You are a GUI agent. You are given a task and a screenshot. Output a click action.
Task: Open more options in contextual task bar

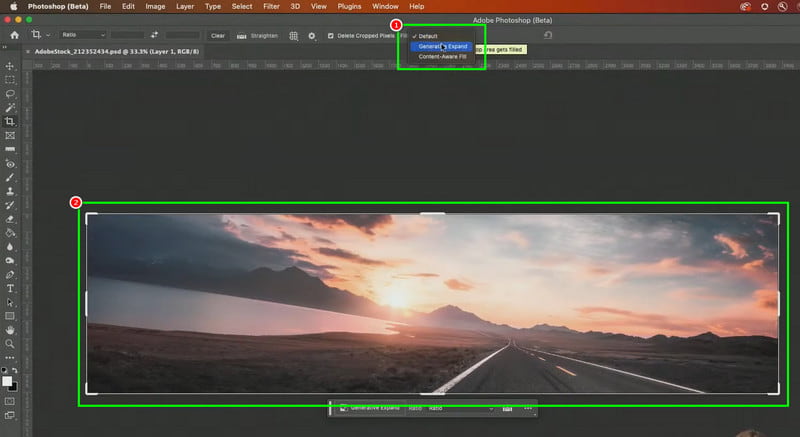(528, 408)
